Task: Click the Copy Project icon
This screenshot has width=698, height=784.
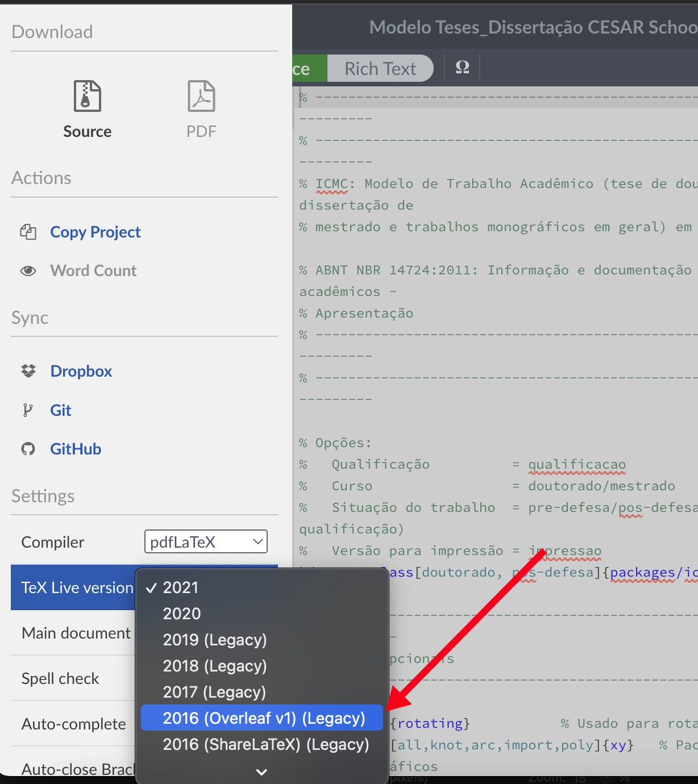Action: pyautogui.click(x=28, y=232)
